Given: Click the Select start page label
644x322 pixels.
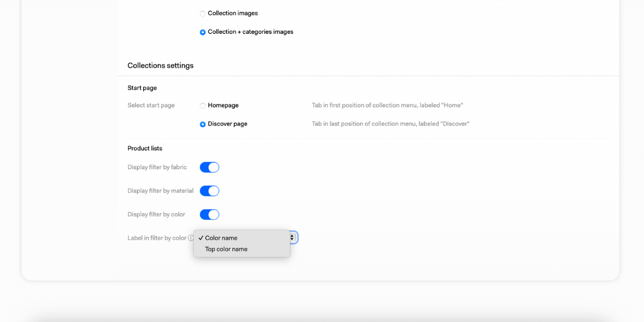Looking at the screenshot, I should pyautogui.click(x=151, y=106).
